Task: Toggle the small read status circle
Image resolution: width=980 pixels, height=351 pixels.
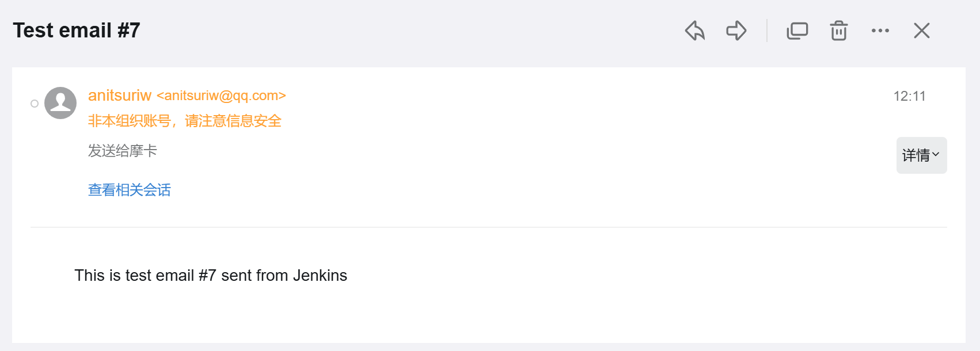Action: coord(35,104)
